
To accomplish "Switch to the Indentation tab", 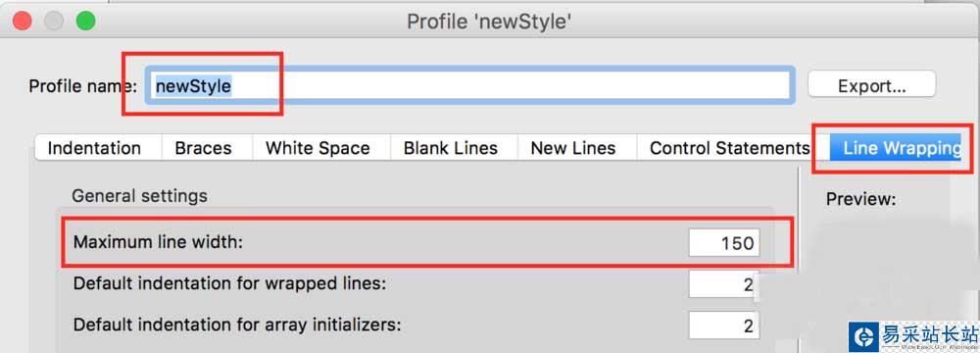I will [x=94, y=148].
